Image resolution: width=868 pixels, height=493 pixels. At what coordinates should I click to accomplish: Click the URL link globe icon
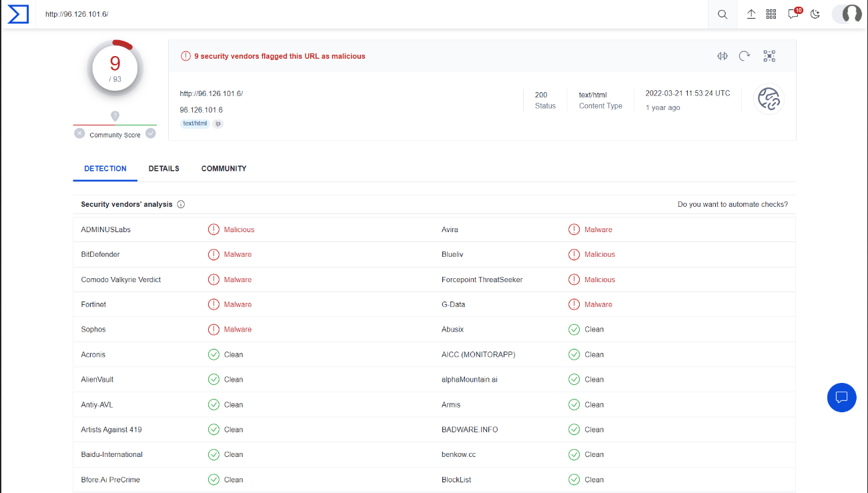click(769, 99)
